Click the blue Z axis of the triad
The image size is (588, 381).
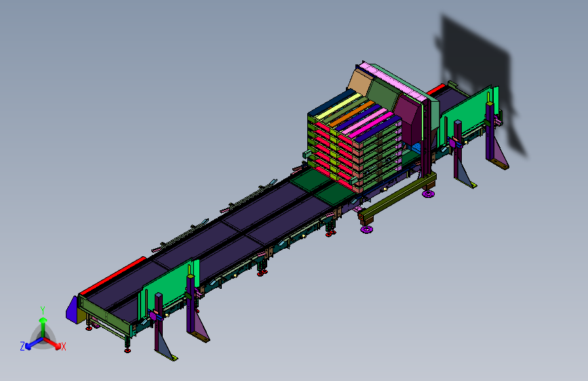coord(33,344)
